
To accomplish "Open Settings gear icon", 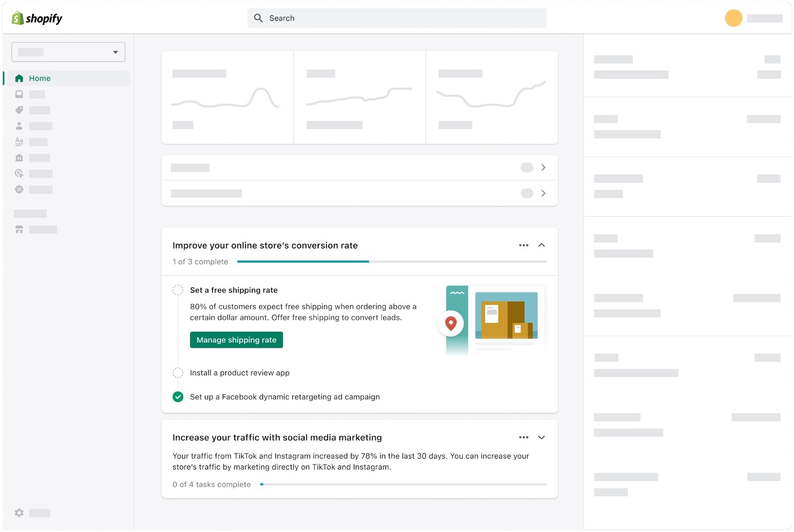I will (x=19, y=513).
